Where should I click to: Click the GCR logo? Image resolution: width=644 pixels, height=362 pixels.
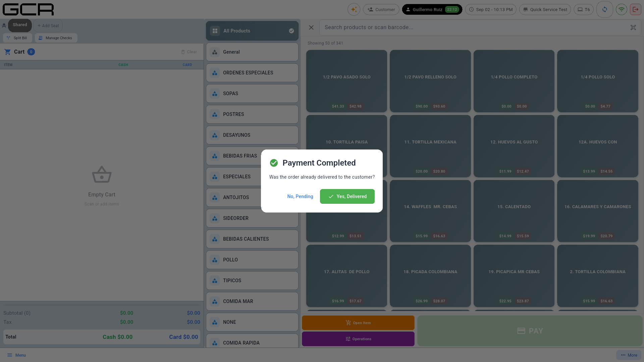click(x=28, y=9)
